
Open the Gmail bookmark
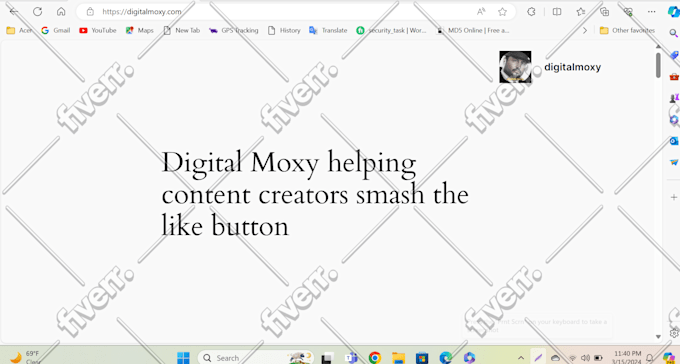[56, 30]
